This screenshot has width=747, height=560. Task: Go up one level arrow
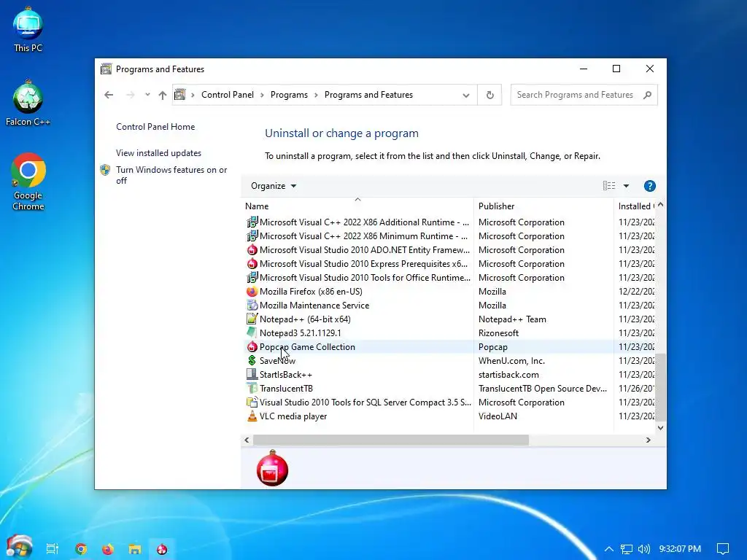pos(163,95)
